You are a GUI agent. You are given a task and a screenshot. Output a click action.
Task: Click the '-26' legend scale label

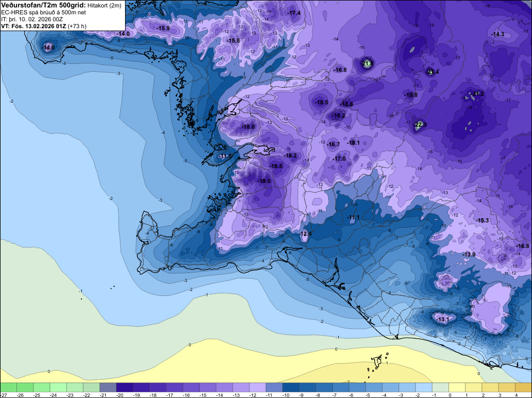click(x=20, y=395)
